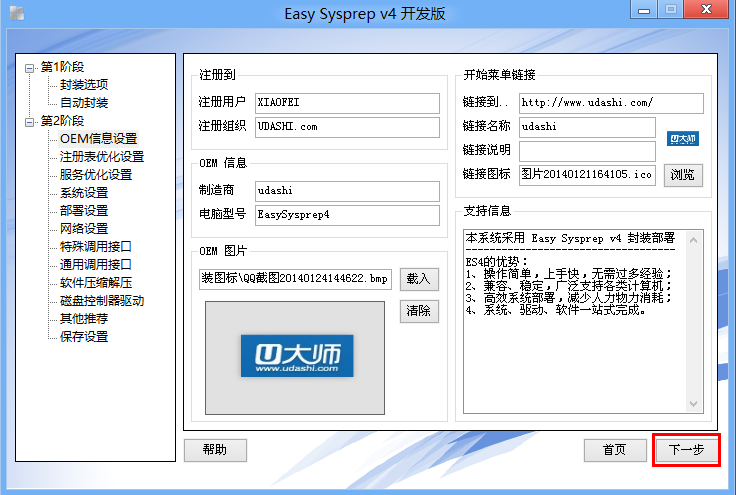Screen dimensions: 736x495
Task: Open 注册表优化设置 page
Action: [101, 157]
